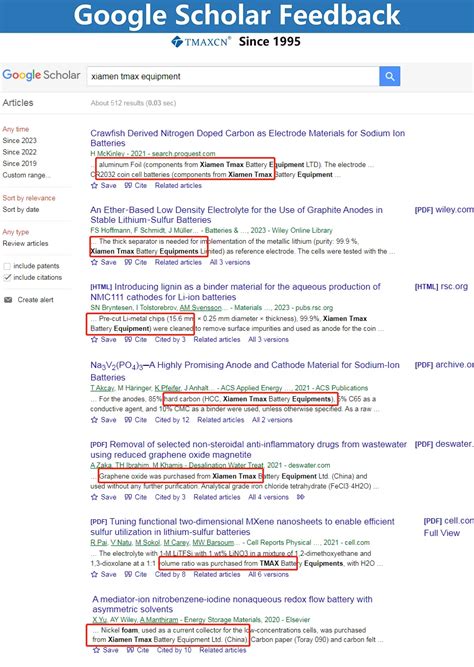Click Create alert link
This screenshot has width=474, height=667.
click(x=35, y=300)
